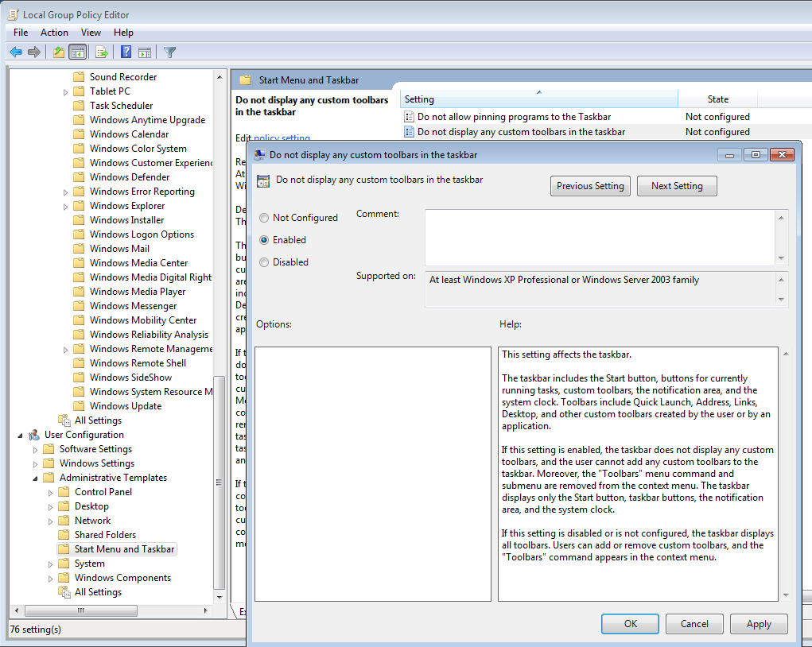Select the System tree item

pos(90,564)
